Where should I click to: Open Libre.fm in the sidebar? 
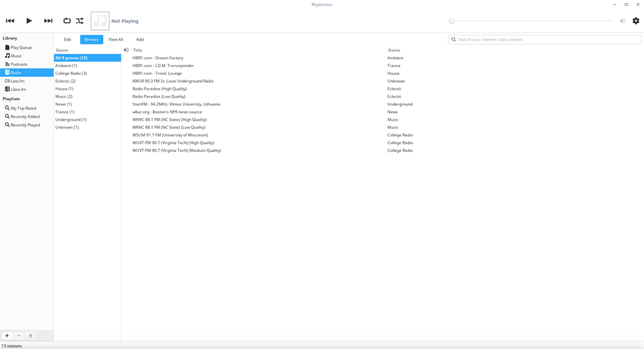point(27,90)
